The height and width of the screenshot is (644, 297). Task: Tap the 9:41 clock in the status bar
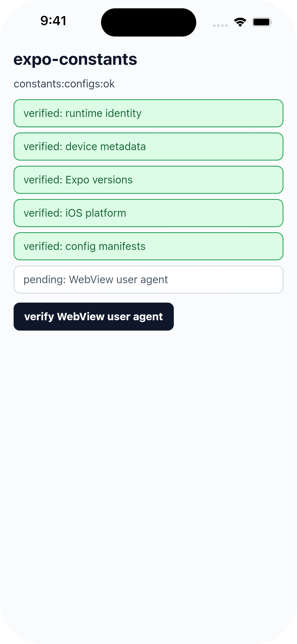(53, 21)
